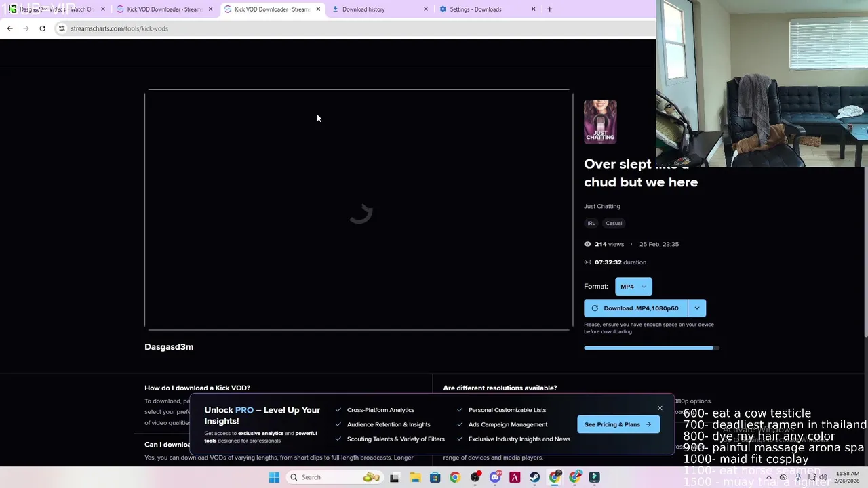This screenshot has height=488, width=868.
Task: Reload the streamscharts page
Action: point(42,28)
